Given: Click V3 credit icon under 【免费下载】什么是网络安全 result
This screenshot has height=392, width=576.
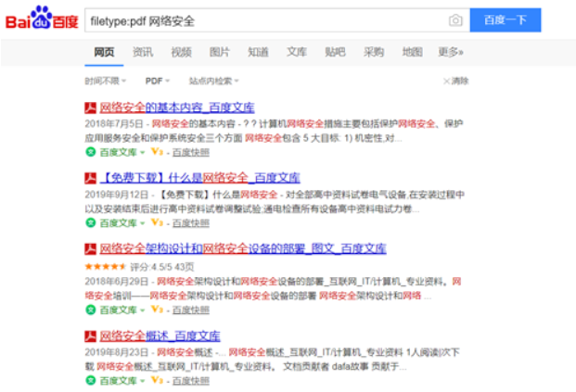Looking at the screenshot, I should (x=157, y=222).
